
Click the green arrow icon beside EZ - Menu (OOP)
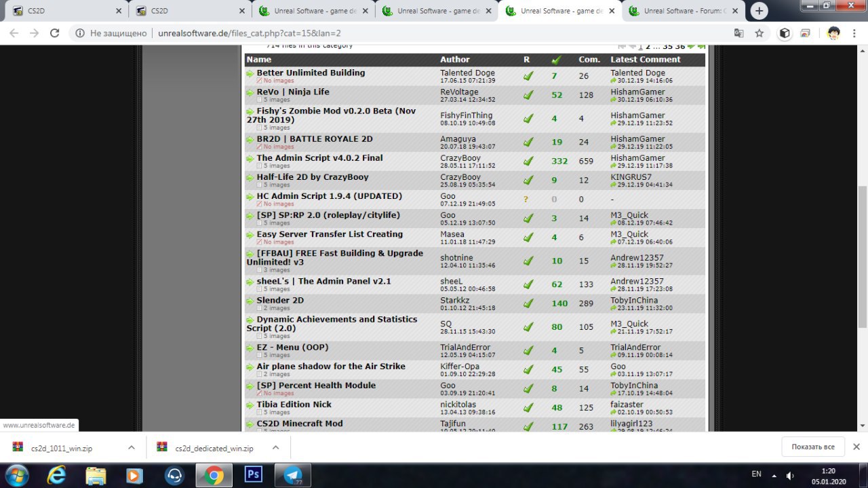point(250,348)
